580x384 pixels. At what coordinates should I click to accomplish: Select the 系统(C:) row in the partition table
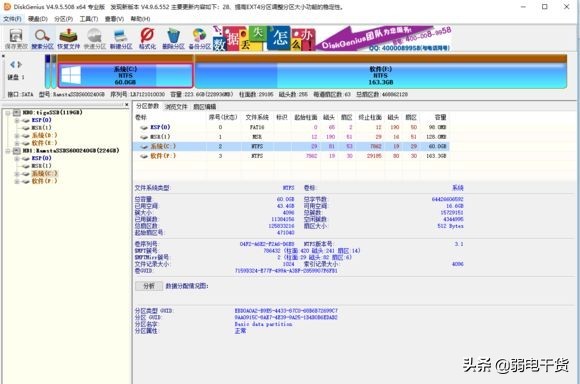tap(291, 146)
